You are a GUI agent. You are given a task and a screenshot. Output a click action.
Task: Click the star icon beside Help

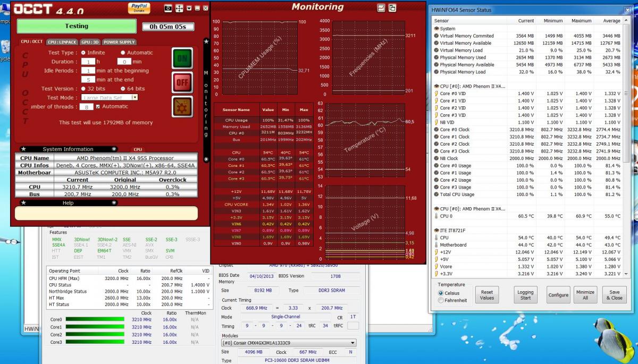point(23,203)
